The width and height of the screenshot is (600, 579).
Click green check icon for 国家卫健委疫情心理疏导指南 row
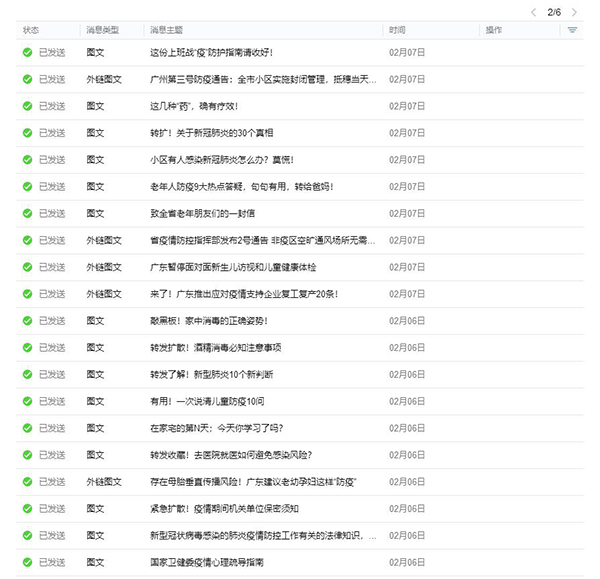pos(28,563)
